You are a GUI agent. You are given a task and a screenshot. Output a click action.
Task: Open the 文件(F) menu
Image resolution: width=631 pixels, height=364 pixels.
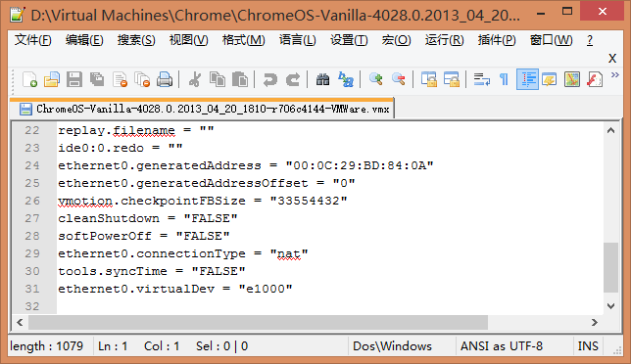pyautogui.click(x=33, y=40)
